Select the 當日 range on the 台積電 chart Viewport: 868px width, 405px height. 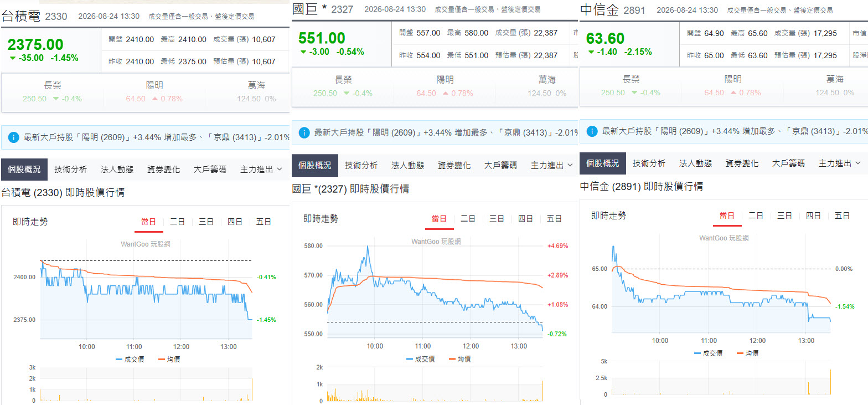click(x=149, y=222)
